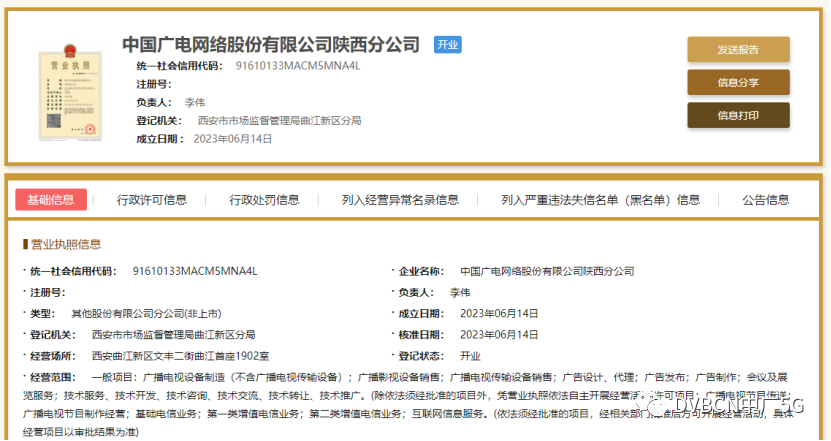Viewport: 831px width, 441px height.
Task: Click header establishment date 2023年06月14日
Action: coord(233,139)
